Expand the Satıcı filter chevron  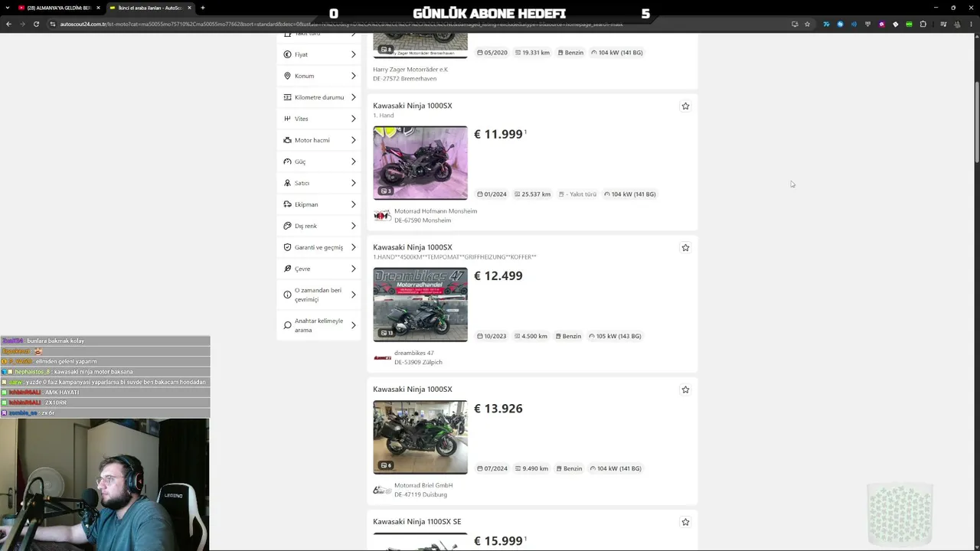pos(353,183)
